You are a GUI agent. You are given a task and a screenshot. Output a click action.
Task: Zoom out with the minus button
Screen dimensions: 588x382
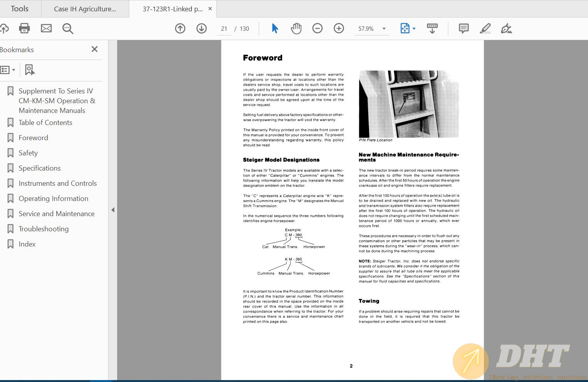point(318,28)
